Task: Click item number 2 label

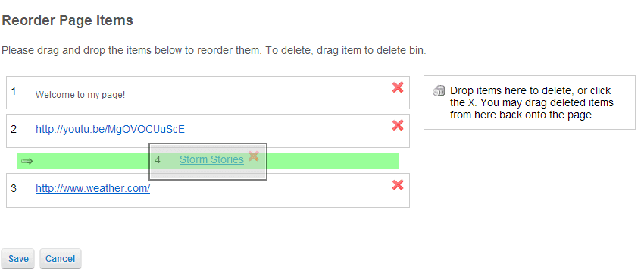Action: [x=14, y=129]
